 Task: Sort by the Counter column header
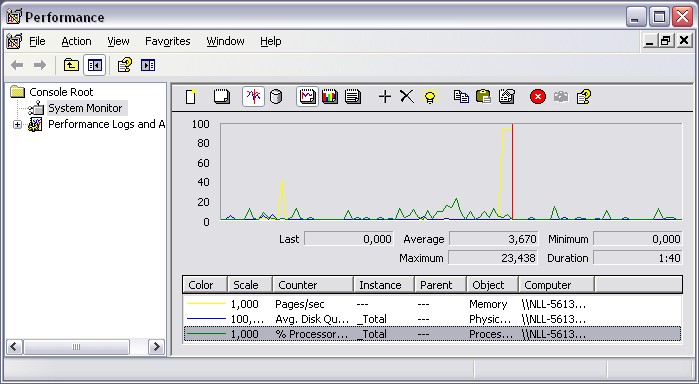tap(313, 285)
